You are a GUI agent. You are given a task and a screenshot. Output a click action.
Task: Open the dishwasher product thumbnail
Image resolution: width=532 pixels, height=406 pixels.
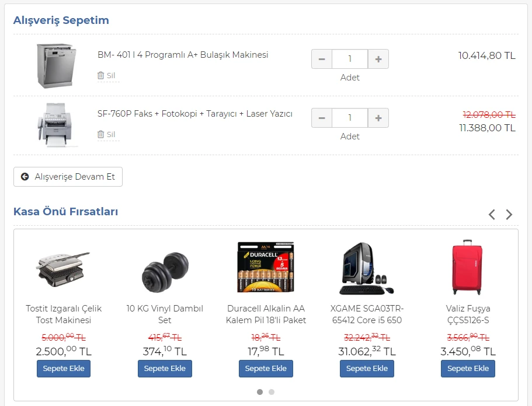(55, 65)
